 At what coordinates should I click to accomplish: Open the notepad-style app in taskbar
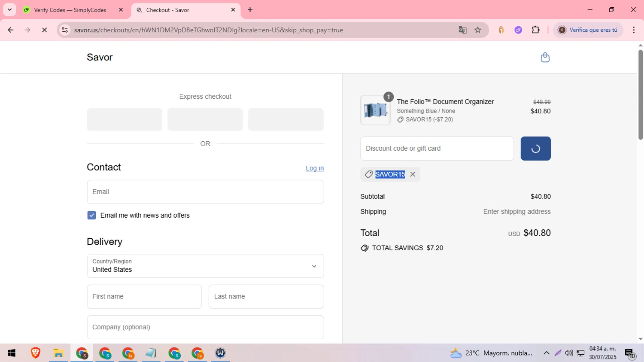[151, 353]
